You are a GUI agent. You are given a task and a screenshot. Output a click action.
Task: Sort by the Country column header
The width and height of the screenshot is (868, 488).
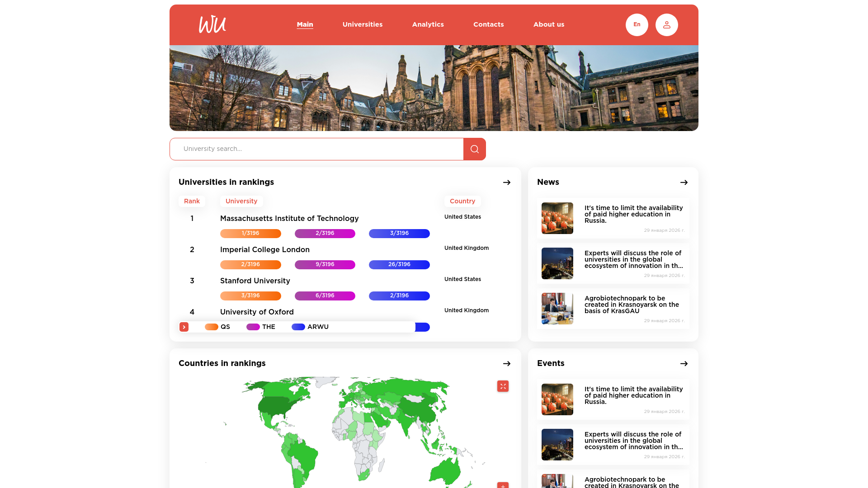click(x=462, y=201)
